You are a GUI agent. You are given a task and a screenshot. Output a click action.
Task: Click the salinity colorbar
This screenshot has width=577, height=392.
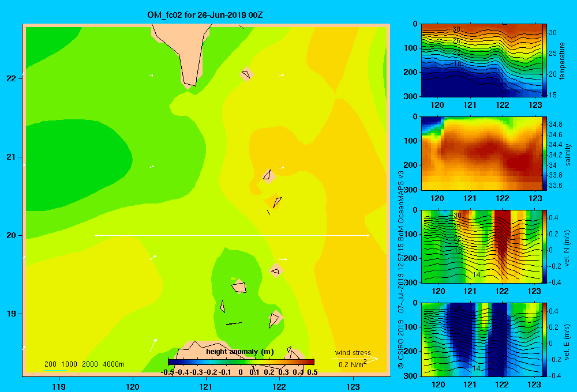[x=545, y=153]
